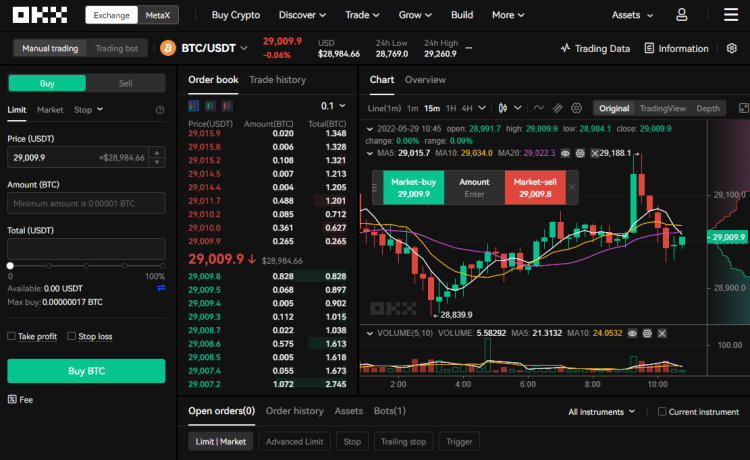
Task: Click the Market-buy 29,009.9 button
Action: [414, 187]
